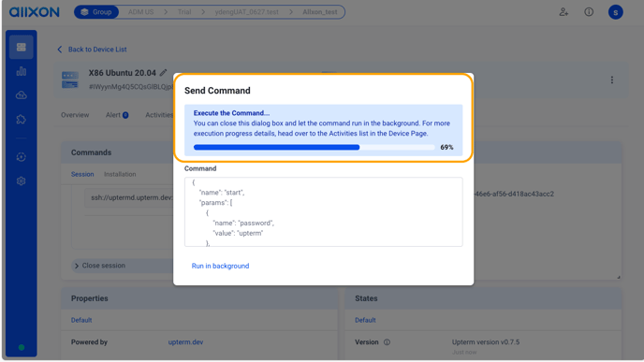The image size is (644, 362).
Task: Edit device name with the pencil icon
Action: [x=164, y=73]
